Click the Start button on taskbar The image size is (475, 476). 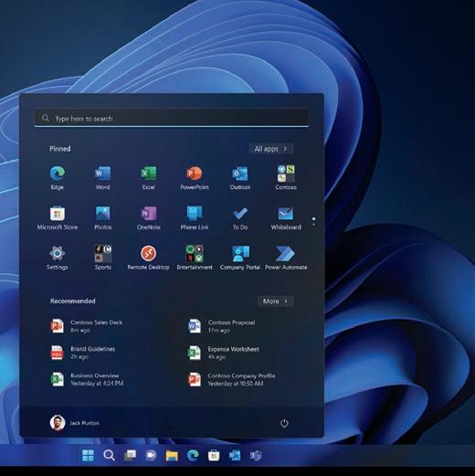click(88, 456)
